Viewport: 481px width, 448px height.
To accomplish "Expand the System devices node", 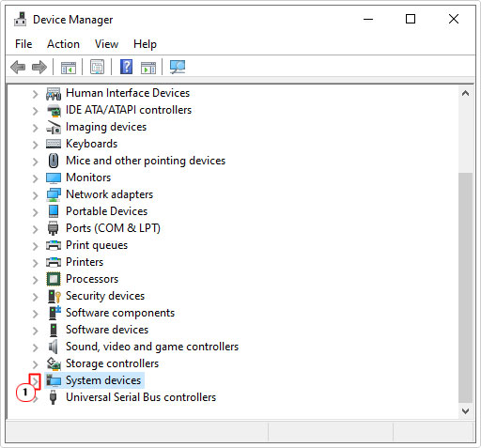I will [35, 381].
